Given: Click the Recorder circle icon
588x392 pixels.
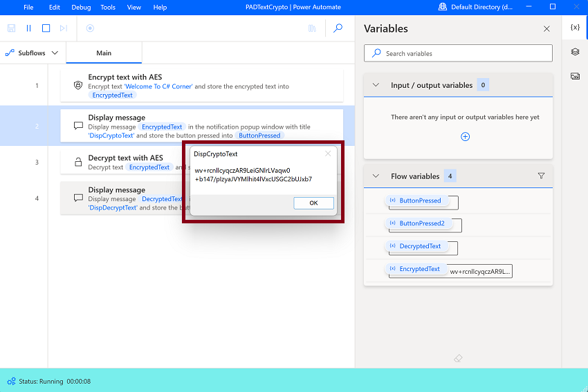Looking at the screenshot, I should pyautogui.click(x=90, y=28).
